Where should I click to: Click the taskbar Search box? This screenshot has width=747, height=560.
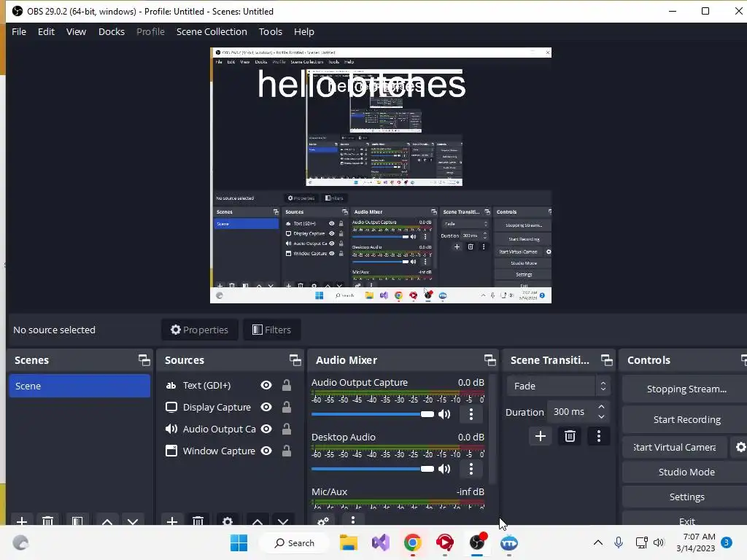point(295,542)
